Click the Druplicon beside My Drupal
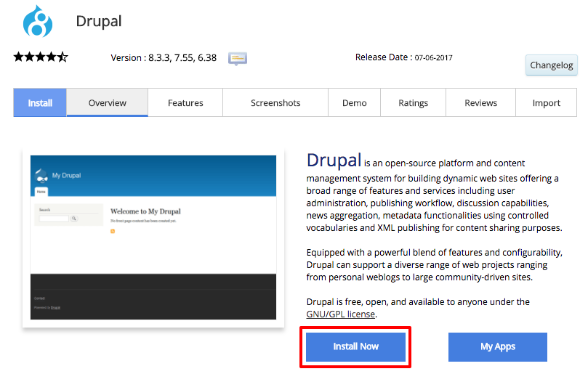Viewport: 588px width, 382px height. (x=41, y=174)
